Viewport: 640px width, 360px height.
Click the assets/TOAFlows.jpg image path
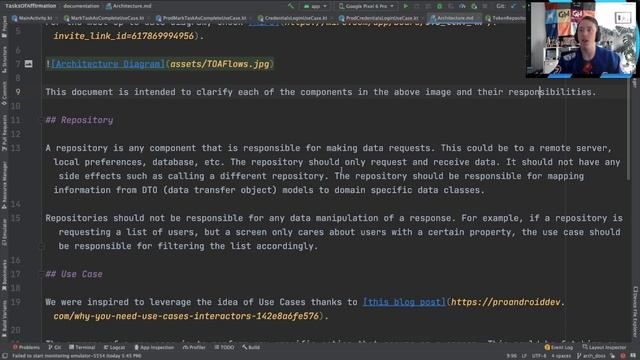pyautogui.click(x=220, y=64)
